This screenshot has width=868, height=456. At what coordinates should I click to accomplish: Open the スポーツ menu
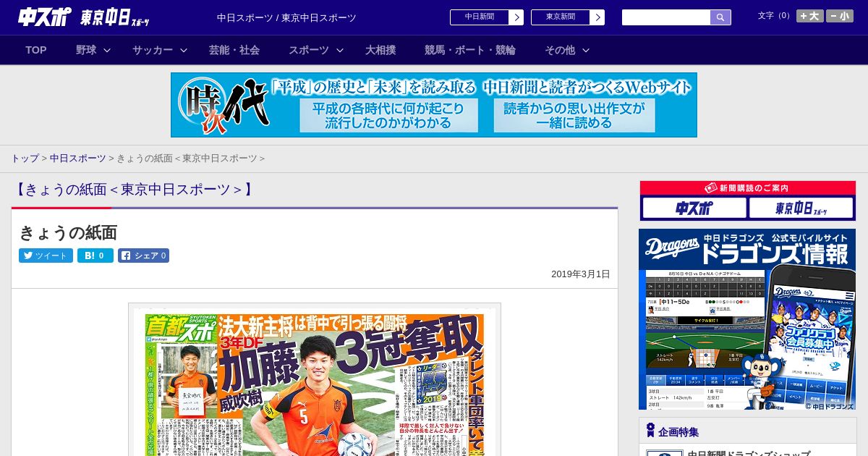pyautogui.click(x=309, y=50)
